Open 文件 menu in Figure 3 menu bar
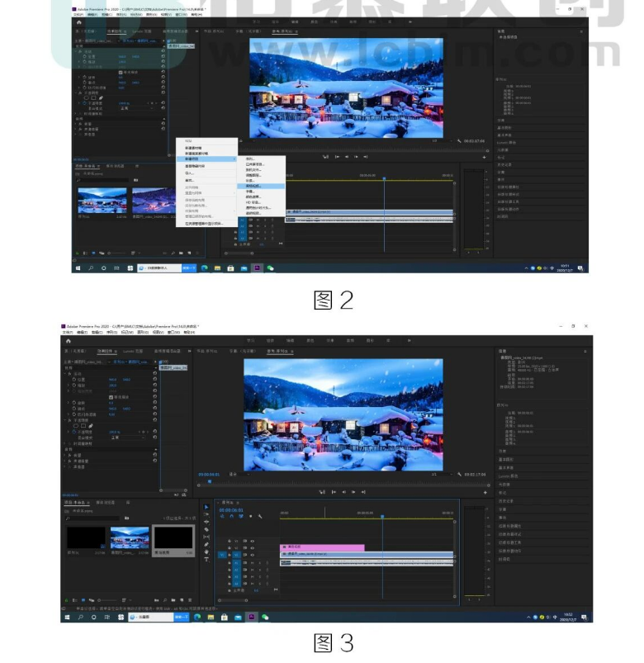The image size is (644, 663). [68, 333]
